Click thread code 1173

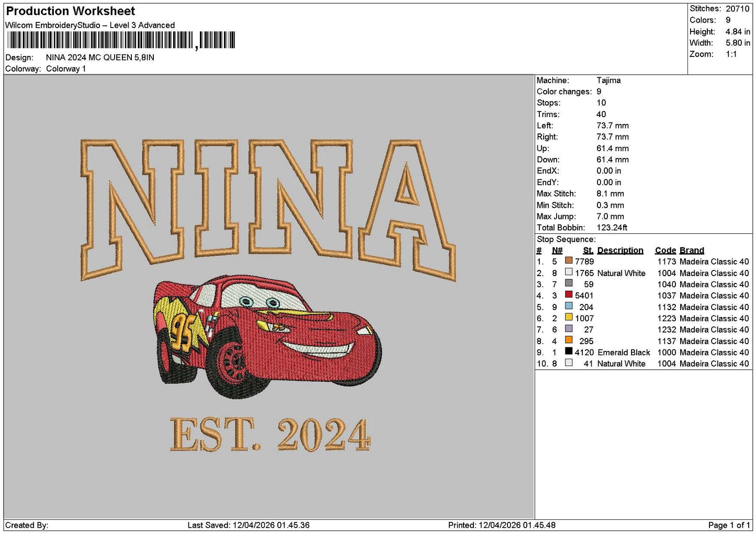(667, 262)
